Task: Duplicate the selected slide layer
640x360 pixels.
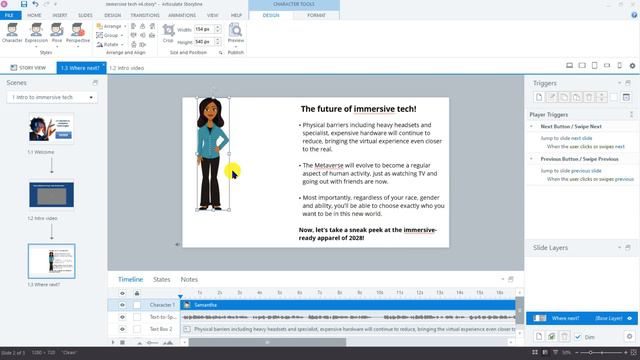Action: [551, 336]
